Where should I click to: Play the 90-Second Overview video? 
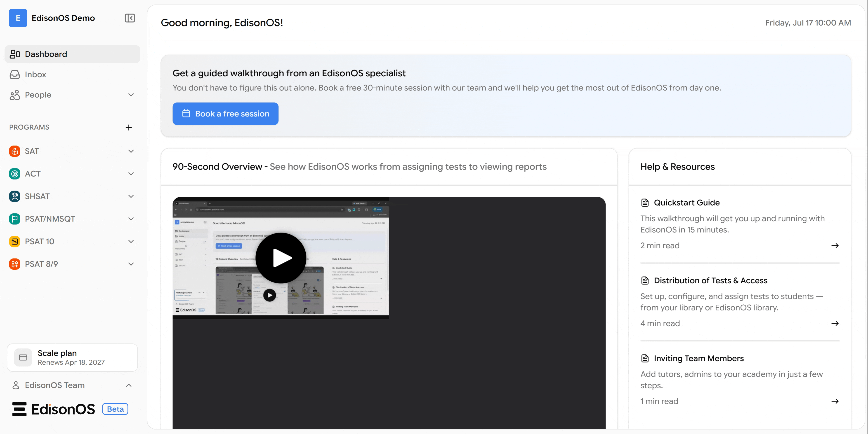click(x=281, y=258)
